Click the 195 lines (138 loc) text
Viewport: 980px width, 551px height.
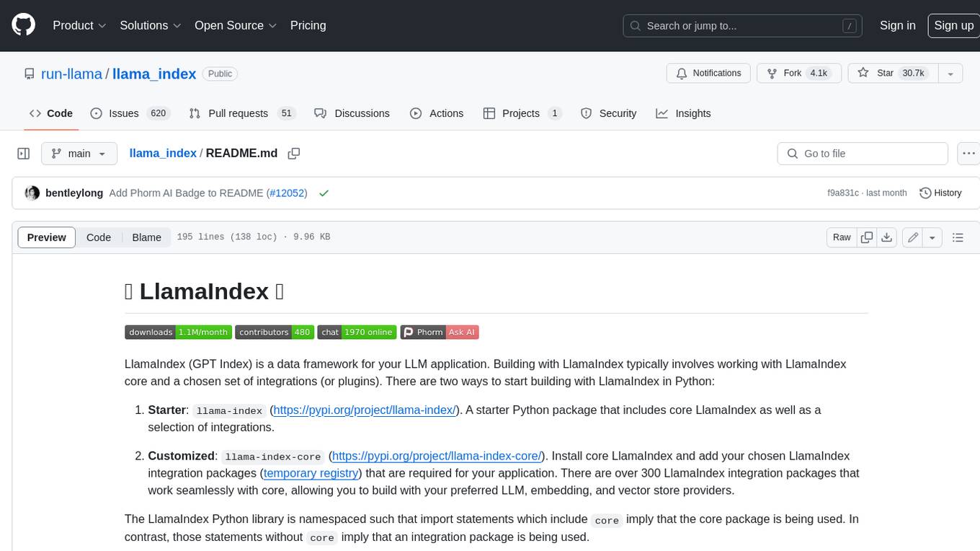[227, 237]
